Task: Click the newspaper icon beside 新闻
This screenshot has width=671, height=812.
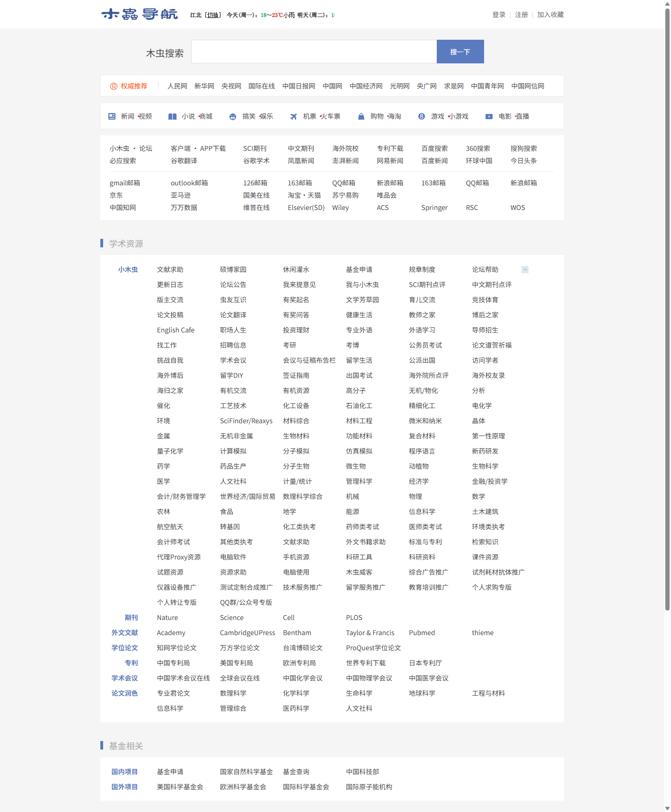Action: pos(112,116)
